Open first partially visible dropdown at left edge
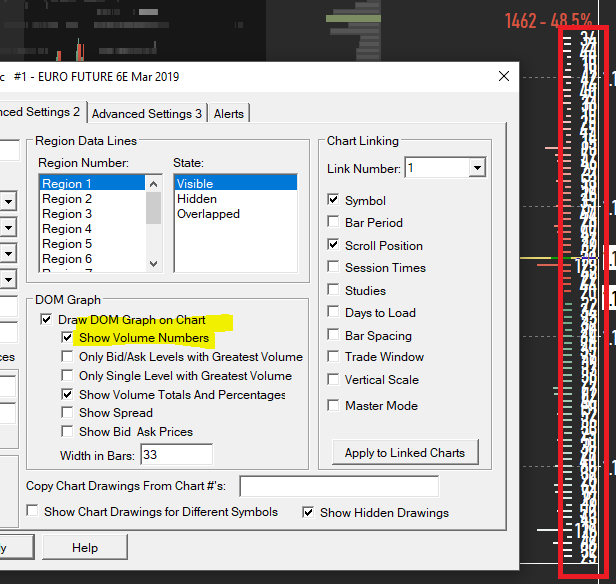 tap(8, 202)
